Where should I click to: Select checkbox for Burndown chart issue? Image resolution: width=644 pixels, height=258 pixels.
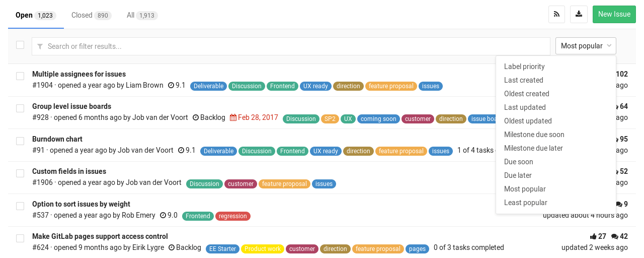click(20, 141)
